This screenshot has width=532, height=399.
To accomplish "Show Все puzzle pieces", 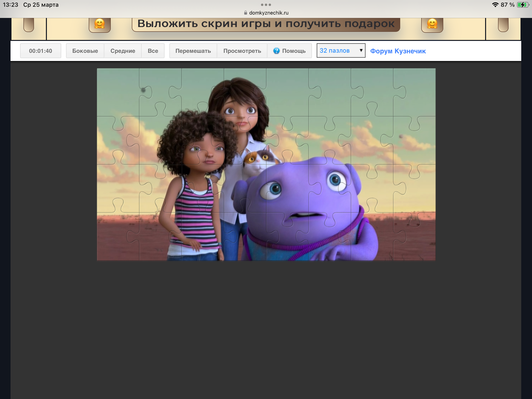I will pos(153,51).
